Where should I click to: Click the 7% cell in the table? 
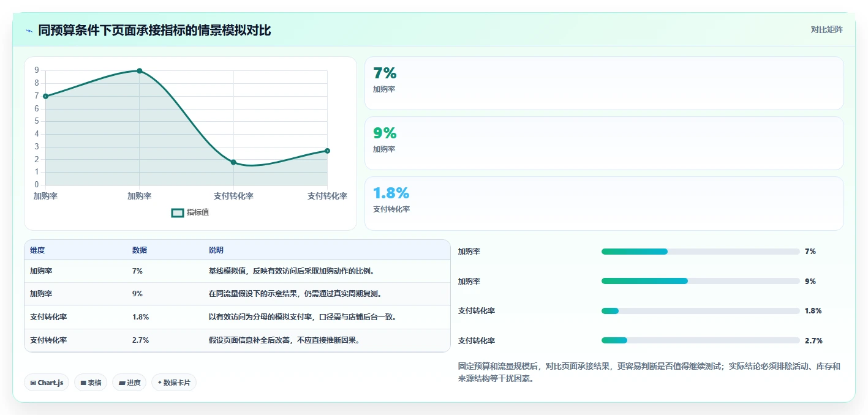click(x=137, y=271)
